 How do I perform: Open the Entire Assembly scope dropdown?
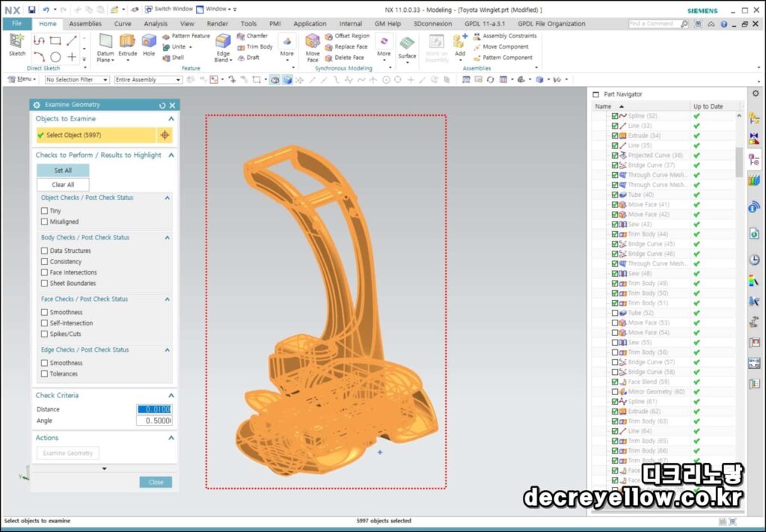point(148,79)
